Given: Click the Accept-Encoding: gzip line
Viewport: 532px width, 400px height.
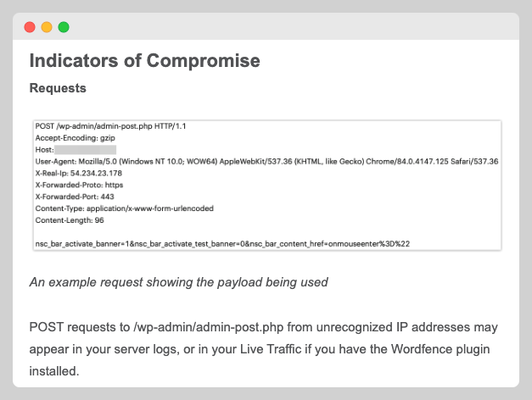Looking at the screenshot, I should (x=74, y=137).
